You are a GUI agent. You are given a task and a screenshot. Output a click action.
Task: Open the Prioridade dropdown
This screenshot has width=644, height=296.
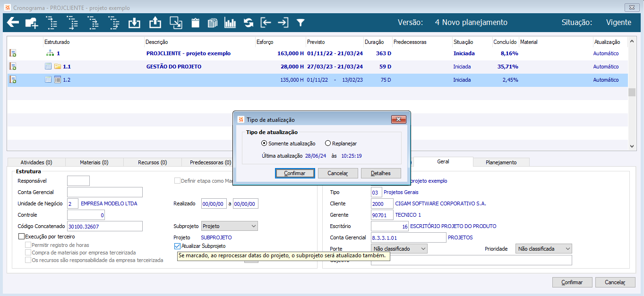(543, 248)
